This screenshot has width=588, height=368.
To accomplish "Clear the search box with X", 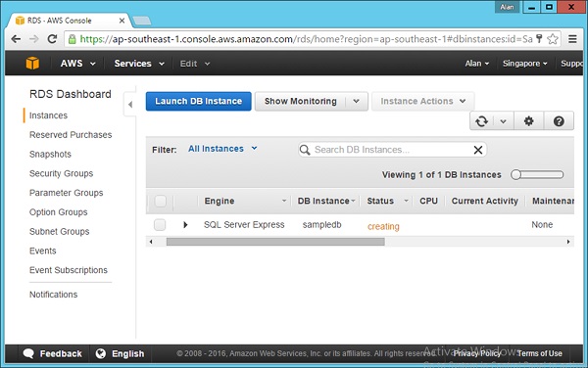I will coord(478,150).
